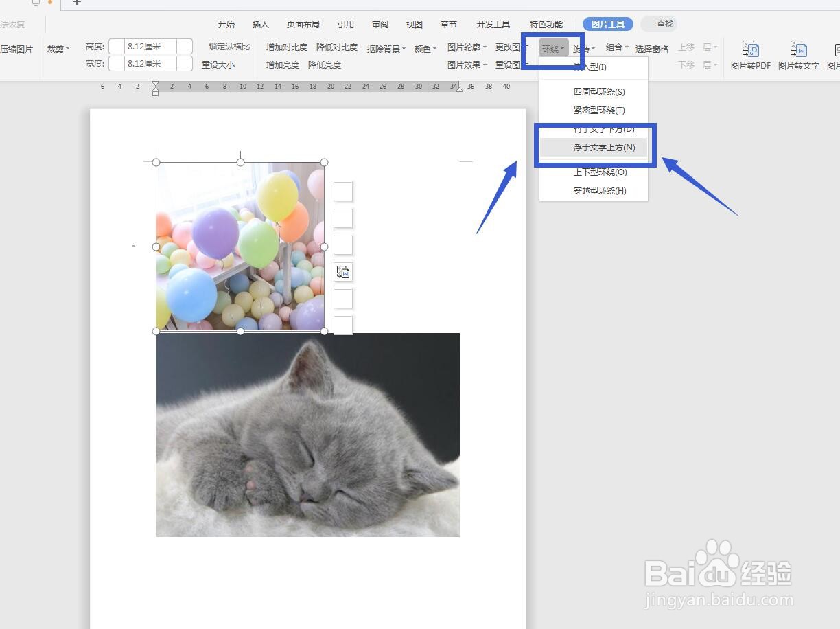Click the 图片转PDF icon

tap(751, 49)
